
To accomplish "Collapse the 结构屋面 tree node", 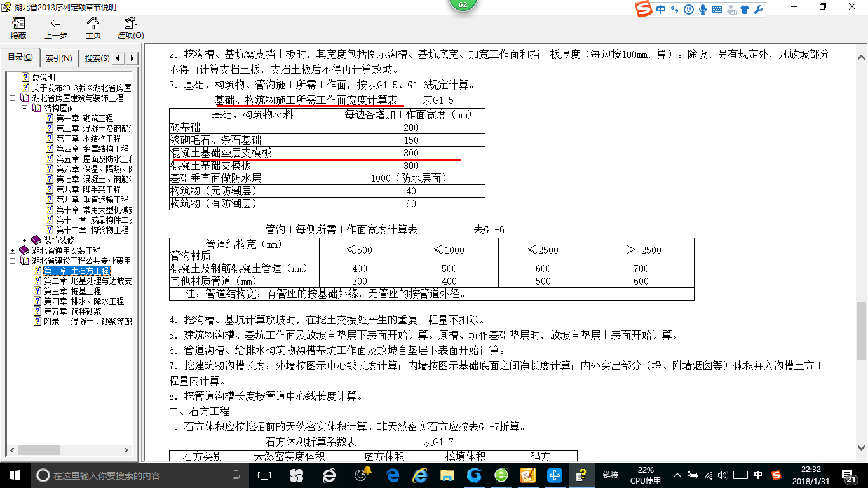I will (x=25, y=109).
